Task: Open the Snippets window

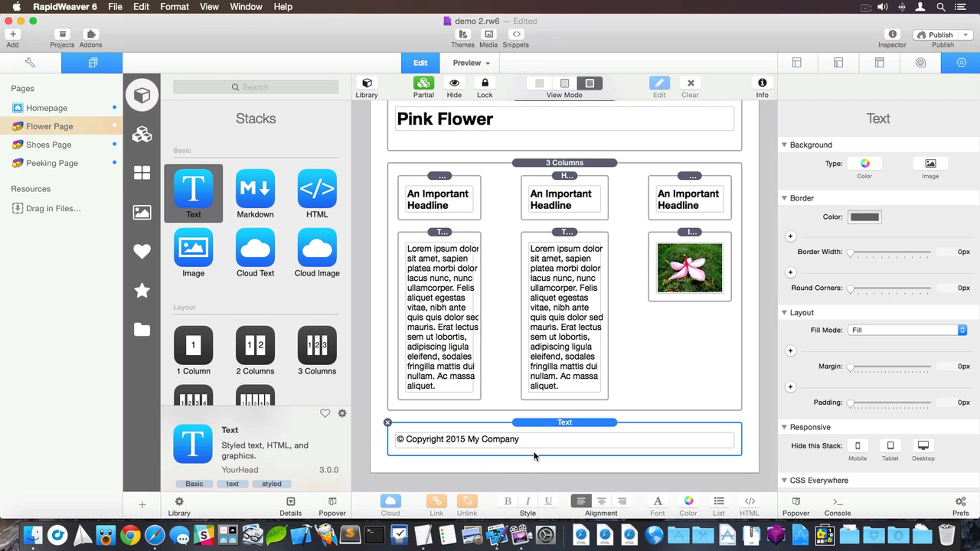Action: (516, 38)
